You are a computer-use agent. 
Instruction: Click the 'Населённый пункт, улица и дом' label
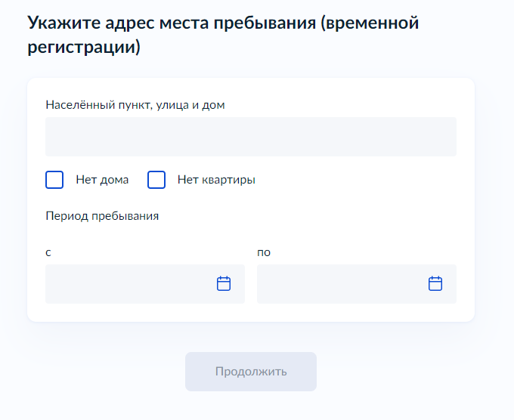coord(135,105)
